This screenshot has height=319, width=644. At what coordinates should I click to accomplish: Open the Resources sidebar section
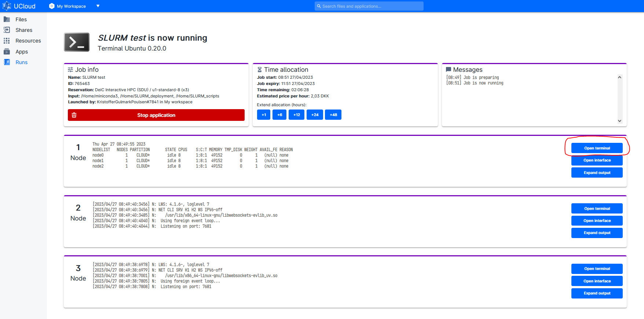tap(28, 41)
